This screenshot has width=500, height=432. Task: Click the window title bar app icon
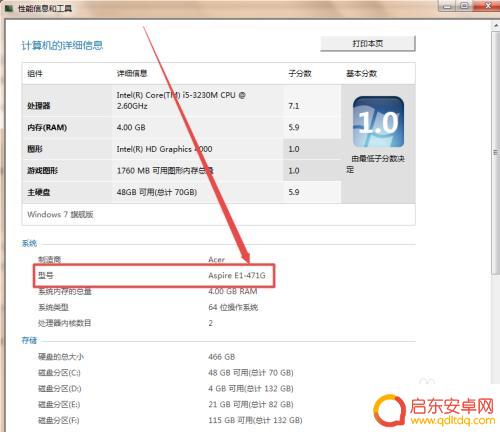click(9, 8)
